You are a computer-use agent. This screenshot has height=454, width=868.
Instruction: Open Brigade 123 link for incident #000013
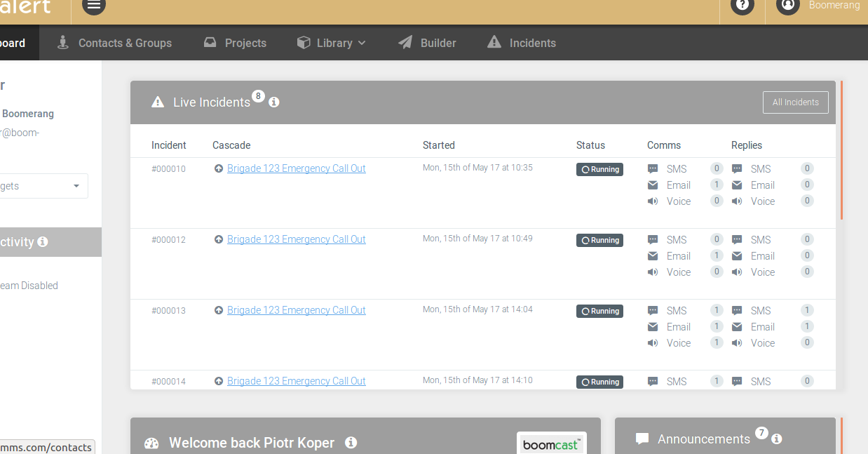[x=296, y=310]
